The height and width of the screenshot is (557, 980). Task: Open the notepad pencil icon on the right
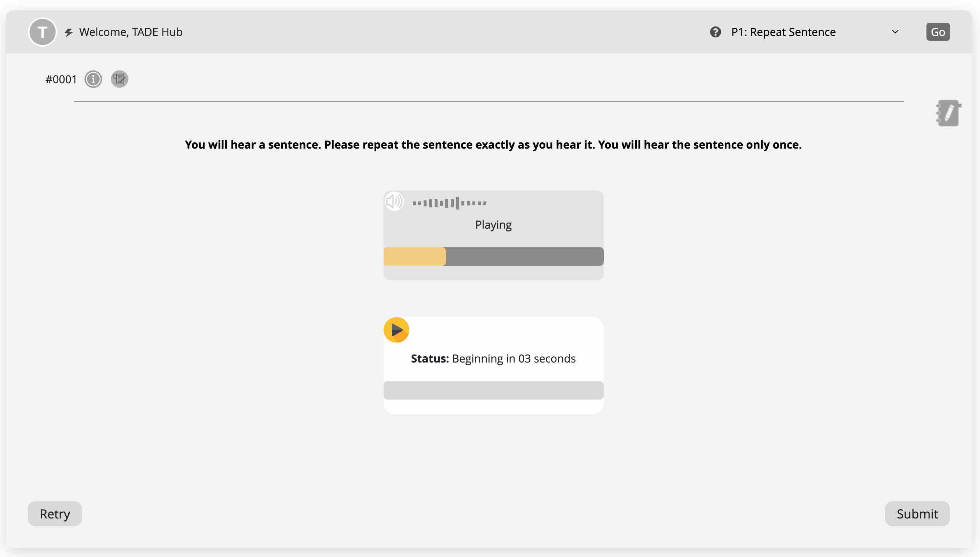point(949,113)
